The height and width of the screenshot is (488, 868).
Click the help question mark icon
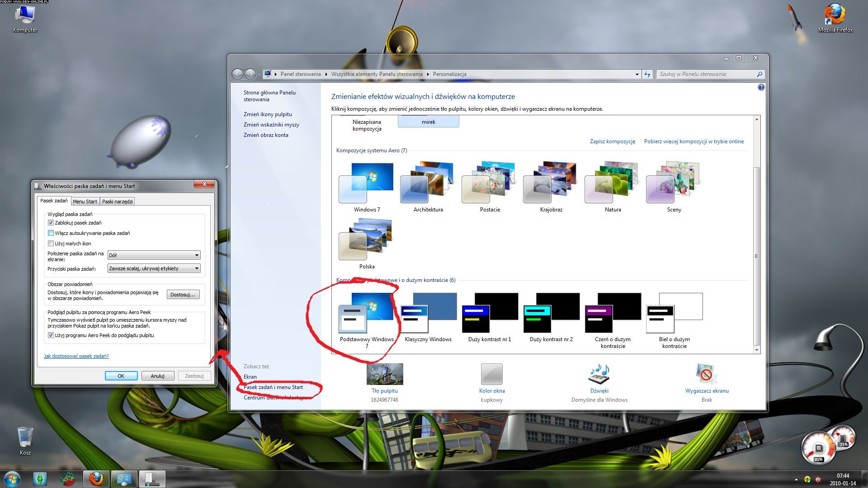[761, 87]
